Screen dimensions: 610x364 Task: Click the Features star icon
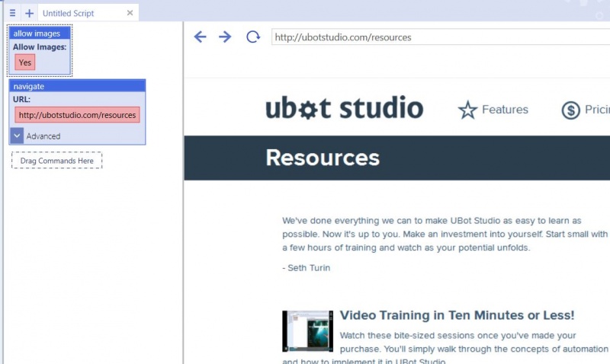[x=467, y=110]
